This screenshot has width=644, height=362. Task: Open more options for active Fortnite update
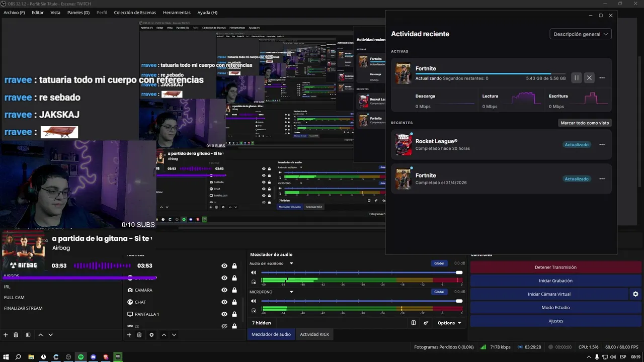(602, 78)
